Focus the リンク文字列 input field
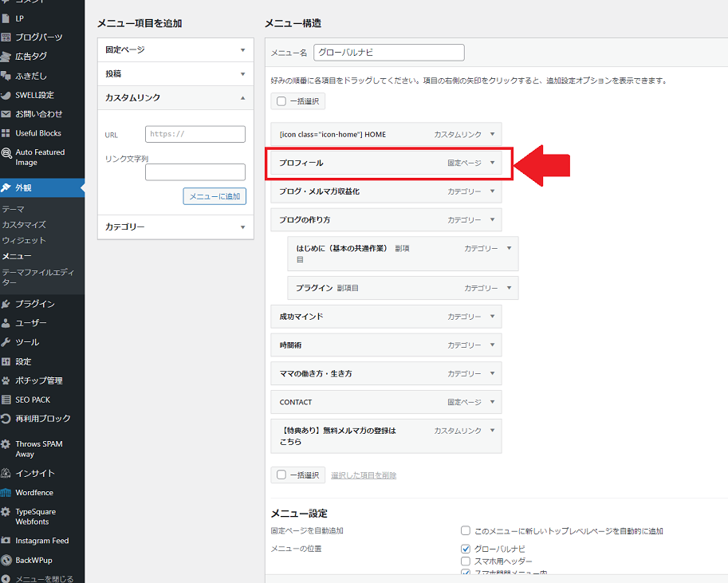 pos(195,172)
